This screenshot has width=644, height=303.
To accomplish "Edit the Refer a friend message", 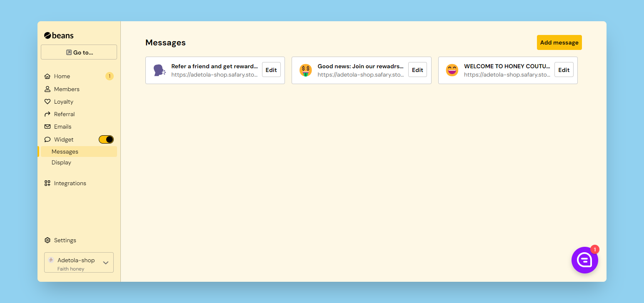I will (x=271, y=70).
